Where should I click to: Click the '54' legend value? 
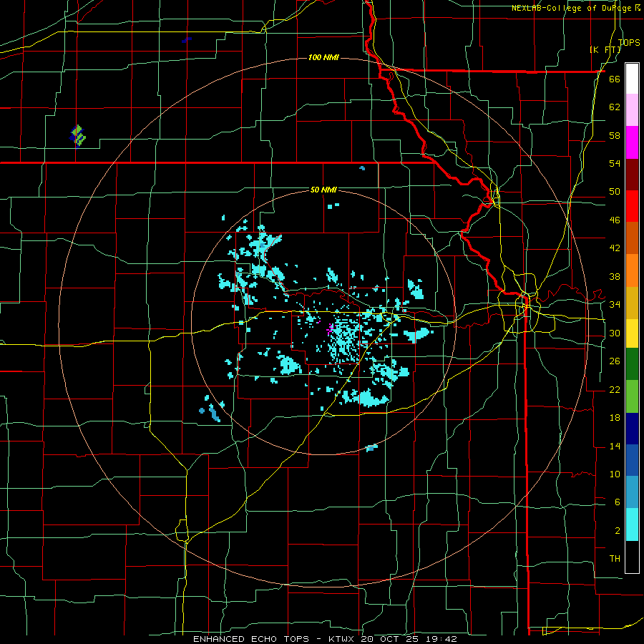tap(615, 163)
